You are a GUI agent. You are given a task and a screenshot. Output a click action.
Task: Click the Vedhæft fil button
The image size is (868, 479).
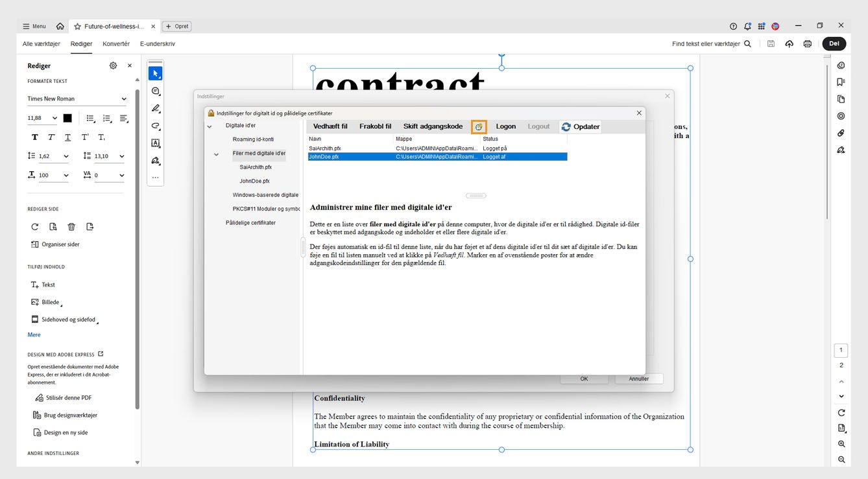point(330,127)
